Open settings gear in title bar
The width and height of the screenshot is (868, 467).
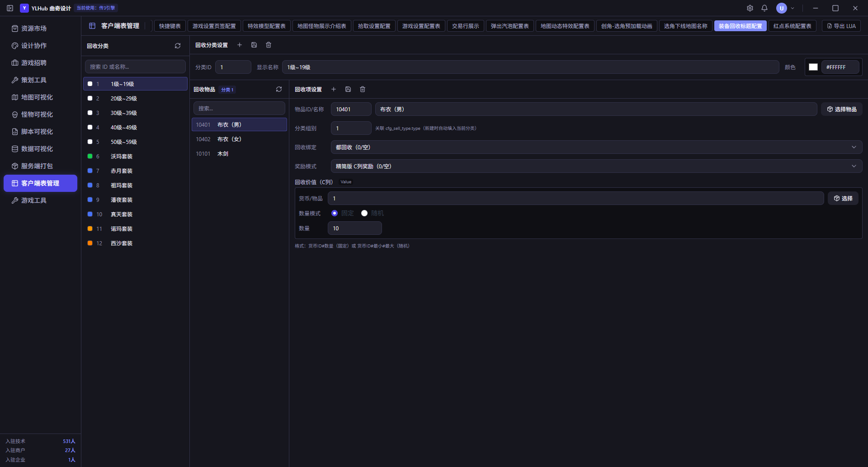[750, 8]
